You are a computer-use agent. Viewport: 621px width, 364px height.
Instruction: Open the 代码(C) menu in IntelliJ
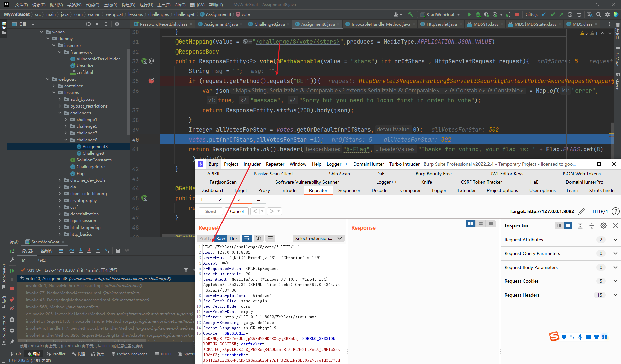click(x=92, y=5)
